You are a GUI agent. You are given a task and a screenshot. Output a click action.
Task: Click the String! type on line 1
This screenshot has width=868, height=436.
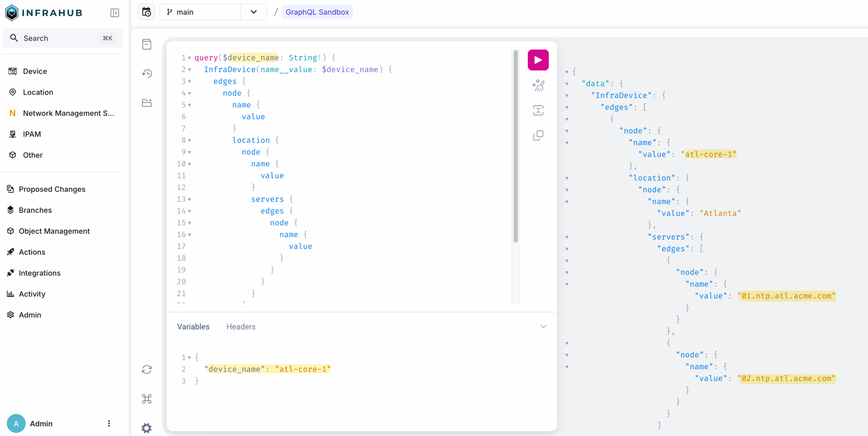(305, 58)
